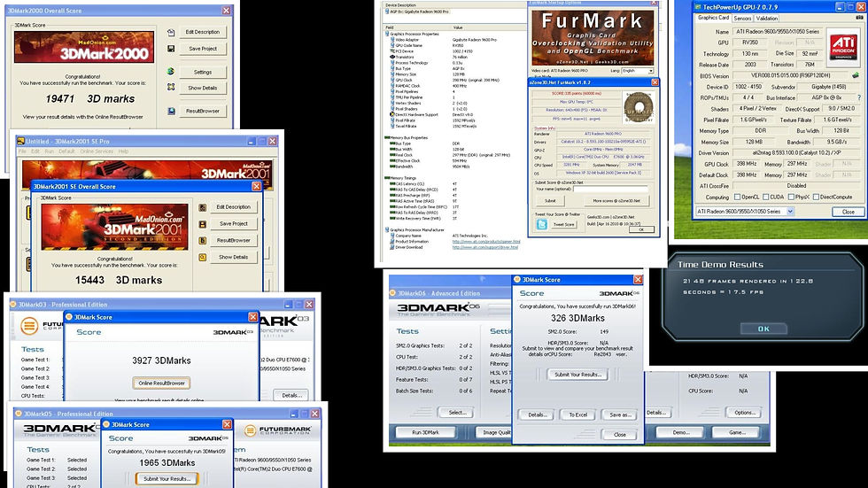868x488 pixels.
Task: Click the floppy disk icon in 3DMark2000
Action: click(171, 49)
